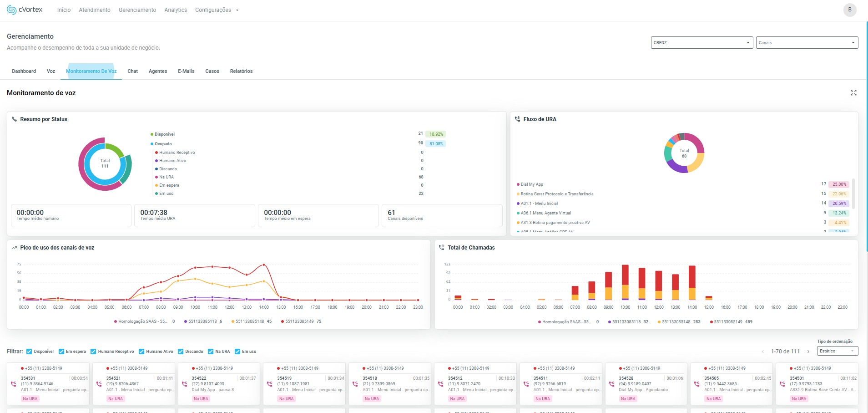Toggle series 551133085149 in Pico de uso legend

click(301, 321)
